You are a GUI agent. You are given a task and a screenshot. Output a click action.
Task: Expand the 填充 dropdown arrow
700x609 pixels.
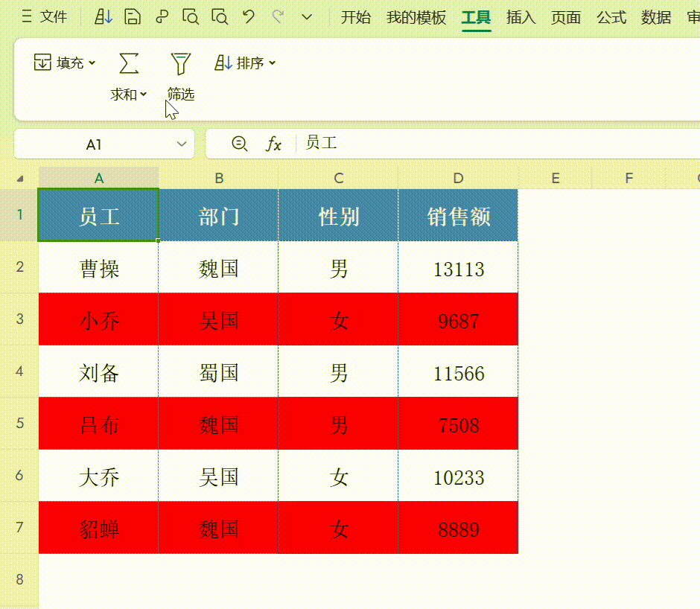[x=92, y=63]
